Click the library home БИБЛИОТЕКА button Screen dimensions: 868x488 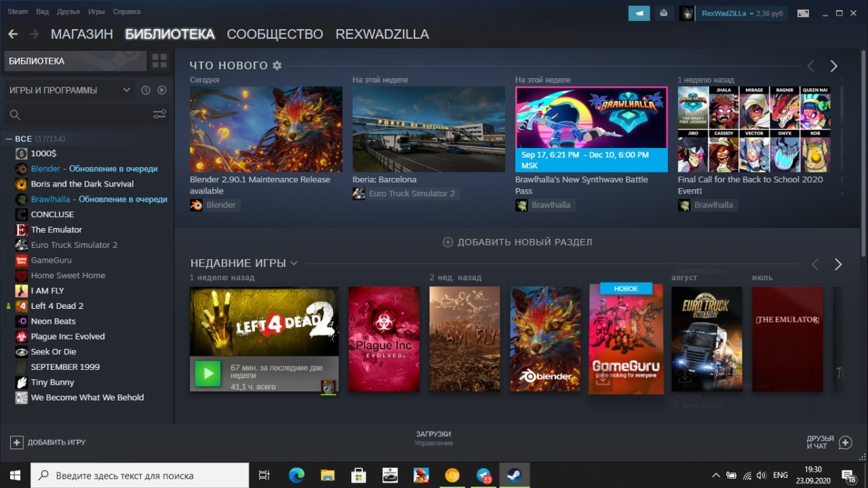coord(75,61)
